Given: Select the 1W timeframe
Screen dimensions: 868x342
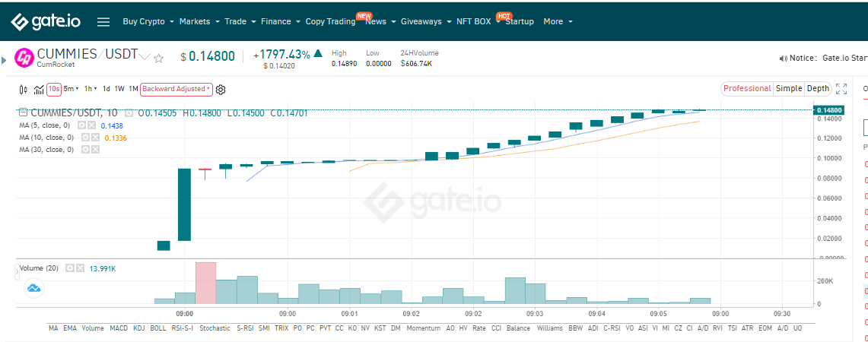Looking at the screenshot, I should pos(119,89).
